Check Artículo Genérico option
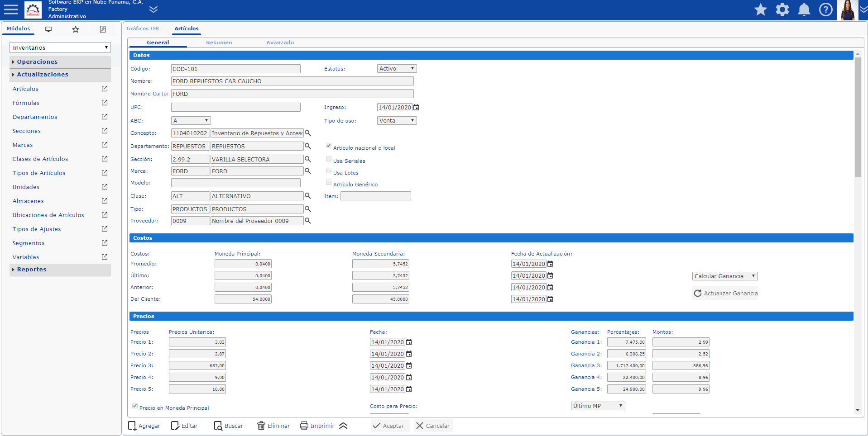Image resolution: width=868 pixels, height=436 pixels. coord(329,183)
